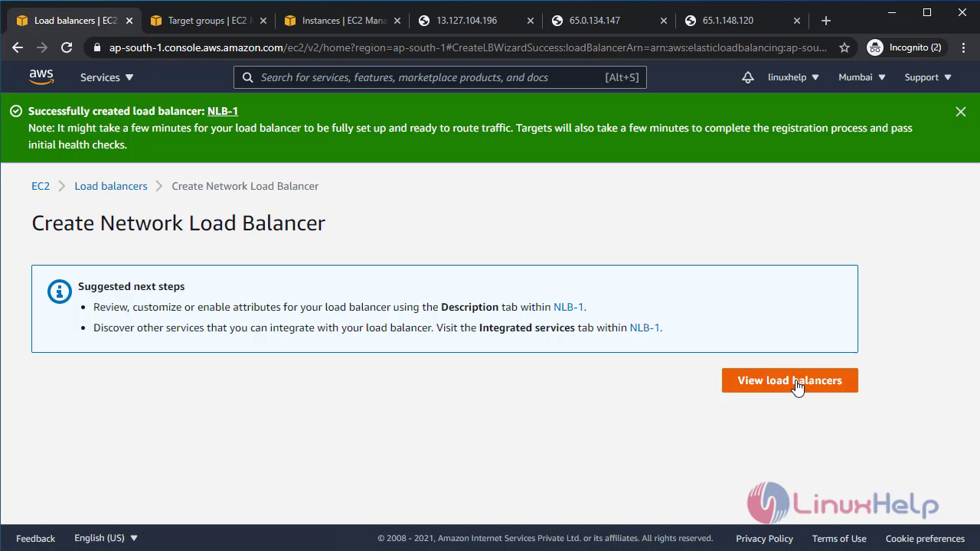Click the AWS logo home icon
Viewport: 980px width, 551px height.
(x=41, y=77)
